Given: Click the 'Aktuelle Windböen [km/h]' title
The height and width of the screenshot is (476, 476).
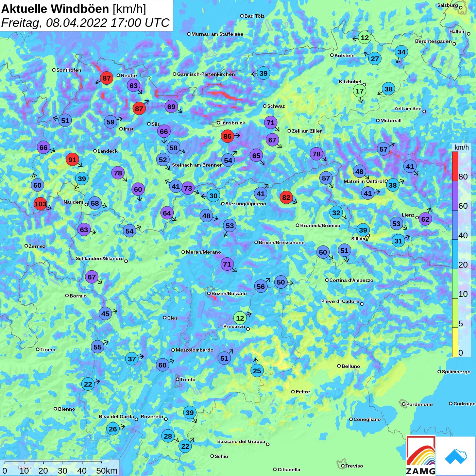Looking at the screenshot, I should (x=73, y=9).
